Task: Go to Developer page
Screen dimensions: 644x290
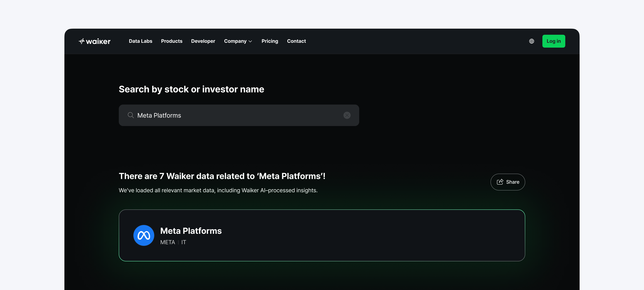Action: [203, 41]
